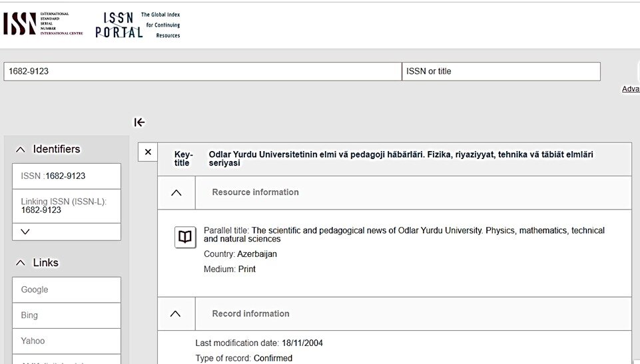
Task: Collapse the Identifiers panel chevron
Action: pos(21,150)
